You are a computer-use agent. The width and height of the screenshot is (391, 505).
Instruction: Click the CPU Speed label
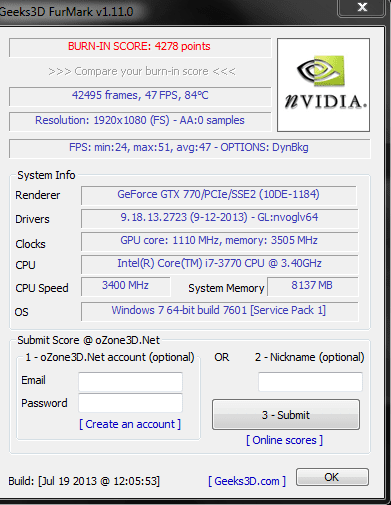tap(42, 288)
